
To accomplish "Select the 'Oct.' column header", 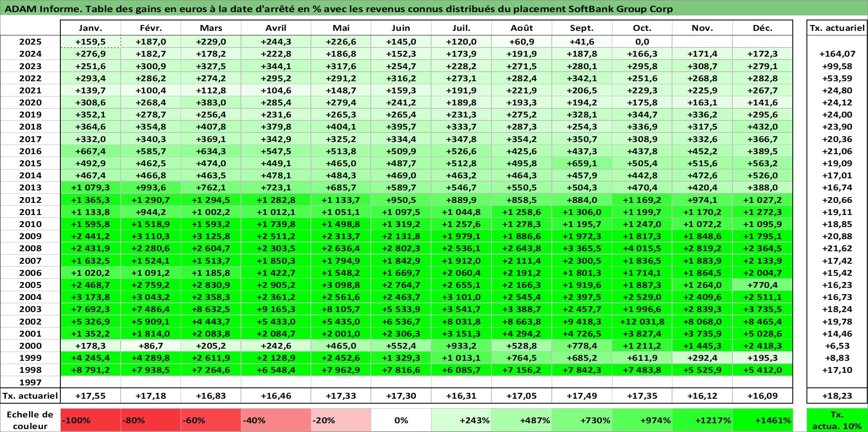I will (642, 28).
